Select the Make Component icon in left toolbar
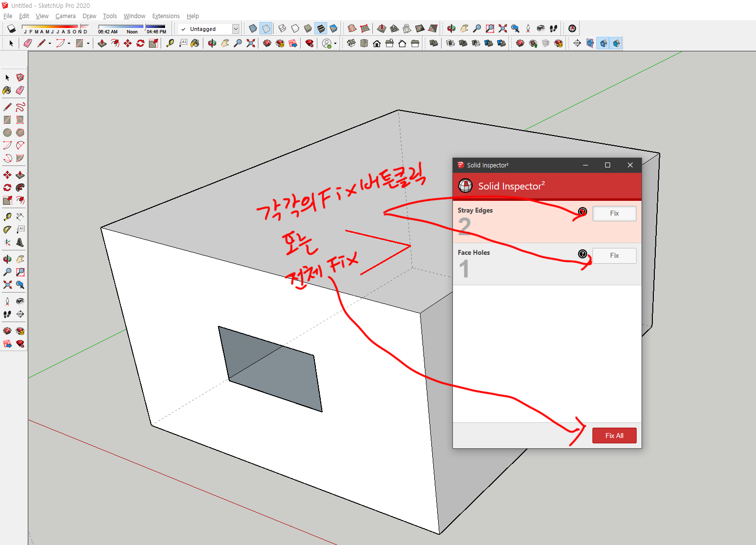This screenshot has height=545, width=756. [x=20, y=78]
